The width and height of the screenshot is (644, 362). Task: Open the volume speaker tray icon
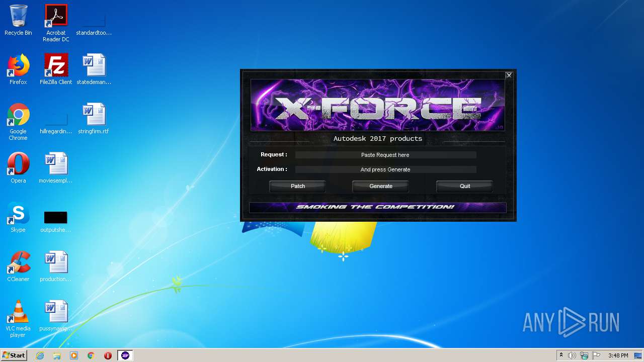click(572, 355)
